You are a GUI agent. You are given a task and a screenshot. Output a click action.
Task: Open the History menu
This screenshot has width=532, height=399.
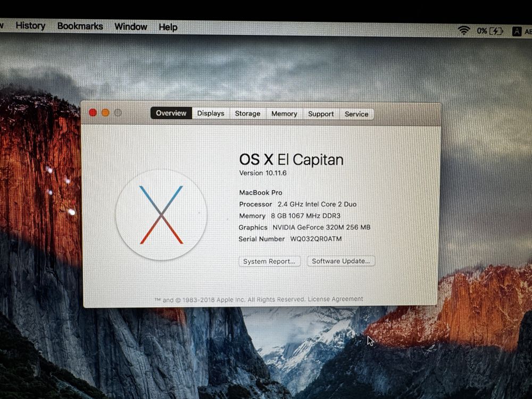30,26
